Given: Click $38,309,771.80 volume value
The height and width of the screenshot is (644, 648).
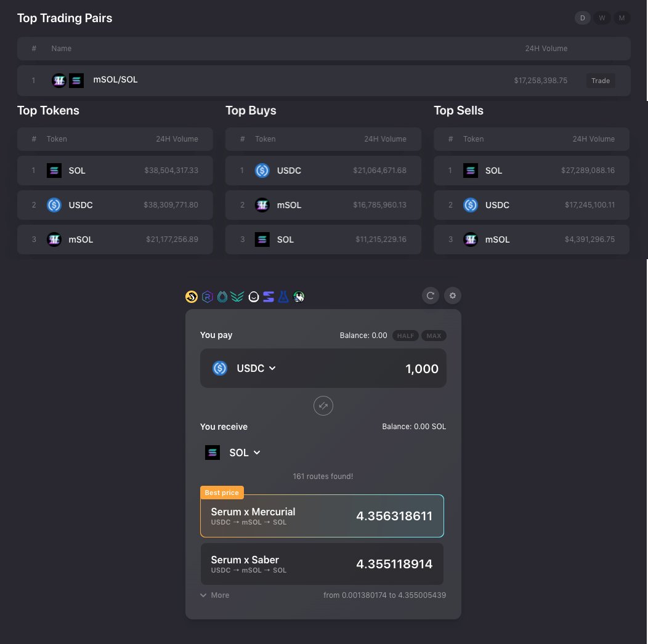Looking at the screenshot, I should coord(171,205).
